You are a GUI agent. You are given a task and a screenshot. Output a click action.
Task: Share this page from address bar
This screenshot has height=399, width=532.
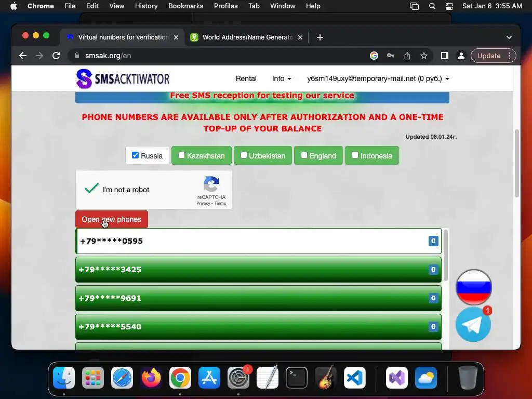click(407, 56)
